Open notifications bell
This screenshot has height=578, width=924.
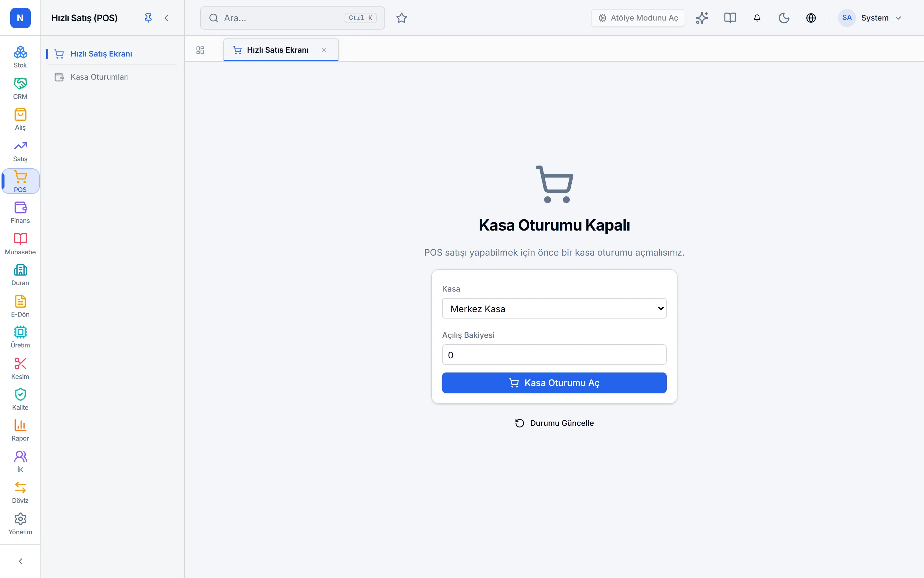click(757, 18)
